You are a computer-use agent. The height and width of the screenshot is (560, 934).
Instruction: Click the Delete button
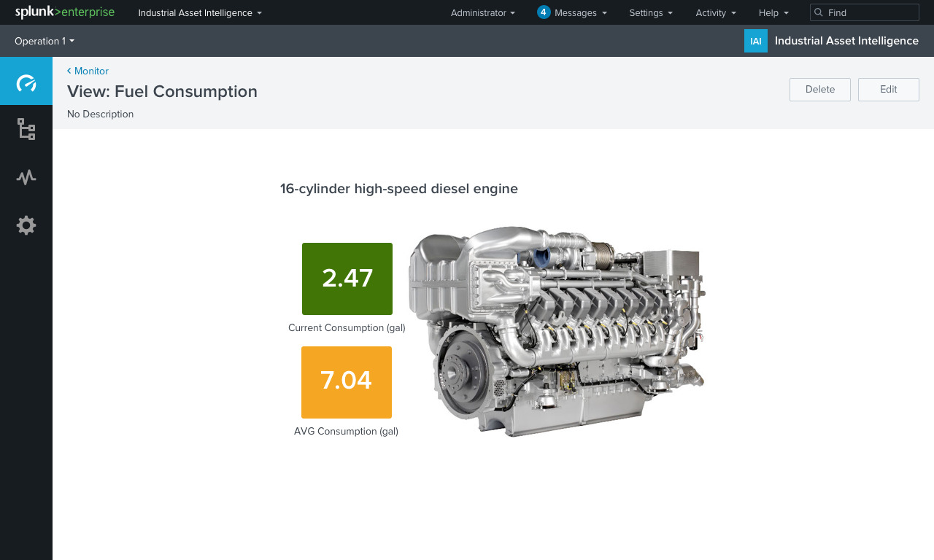click(819, 89)
